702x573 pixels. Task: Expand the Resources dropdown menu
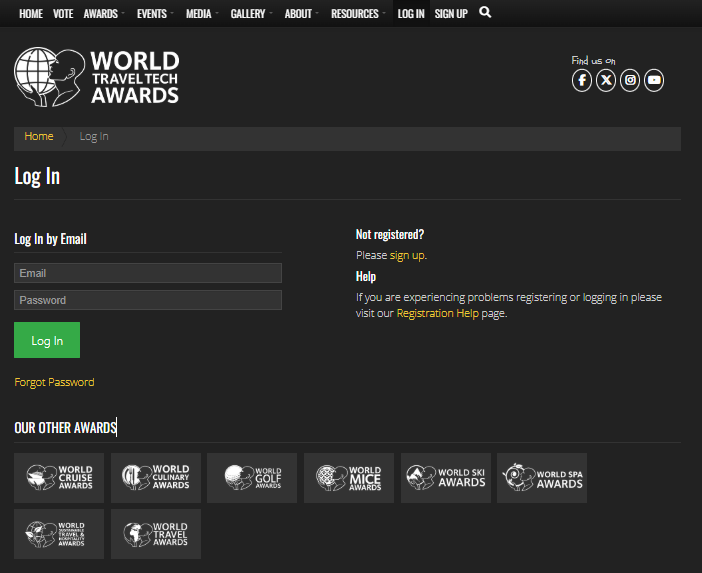pyautogui.click(x=358, y=14)
